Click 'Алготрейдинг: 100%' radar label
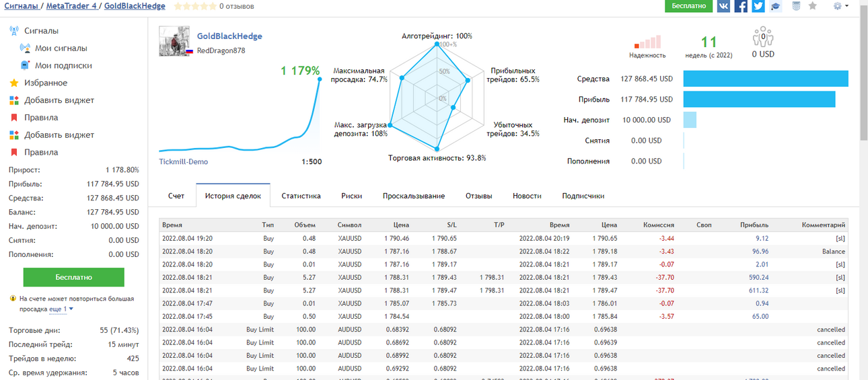Image resolution: width=868 pixels, height=380 pixels. tap(437, 36)
